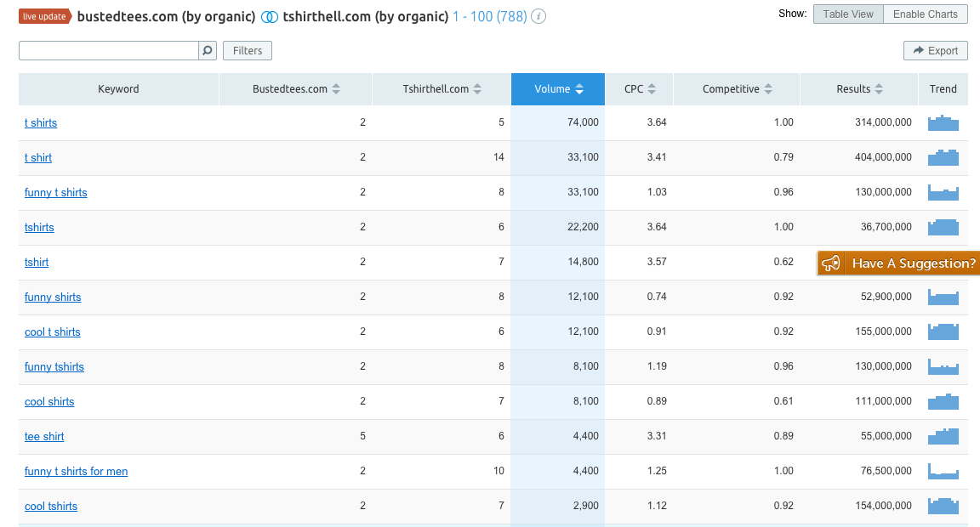Image resolution: width=980 pixels, height=527 pixels.
Task: Sort by Competitive column header
Action: coord(737,89)
